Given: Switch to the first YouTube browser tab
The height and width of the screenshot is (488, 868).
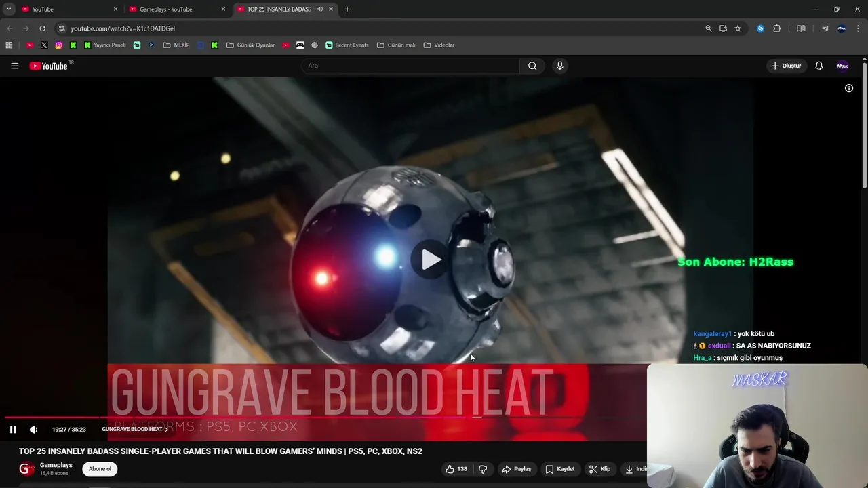Looking at the screenshot, I should point(68,9).
